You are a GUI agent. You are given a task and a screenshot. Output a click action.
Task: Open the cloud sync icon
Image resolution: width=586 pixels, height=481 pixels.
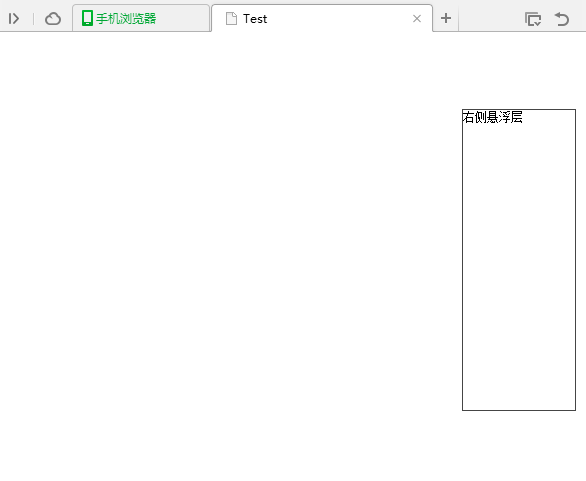53,18
